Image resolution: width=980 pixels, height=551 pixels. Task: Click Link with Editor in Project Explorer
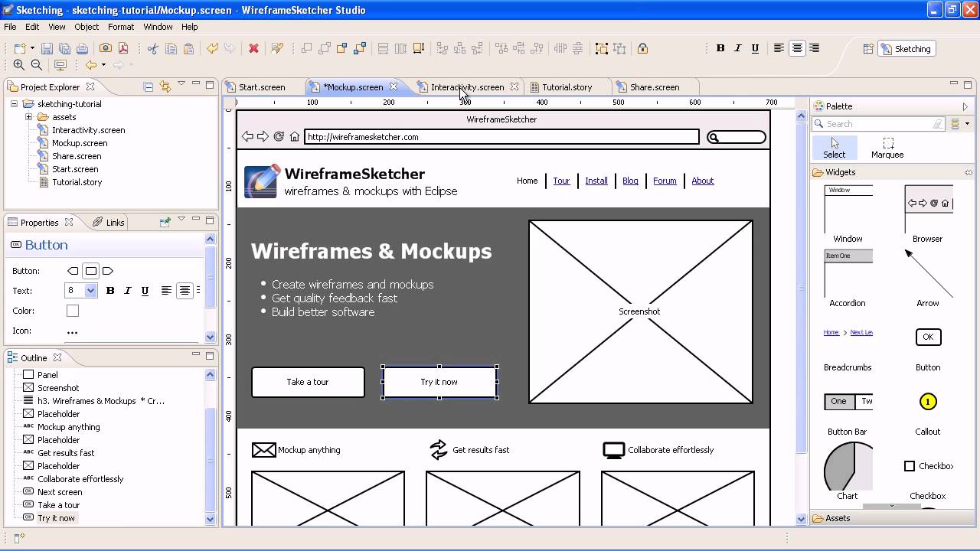(x=165, y=86)
